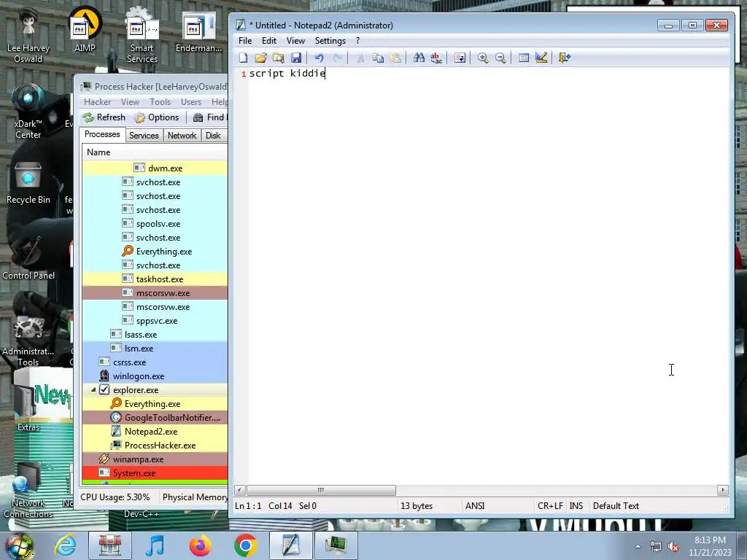Launch Firefox from the taskbar
This screenshot has width=747, height=560.
coord(200,545)
